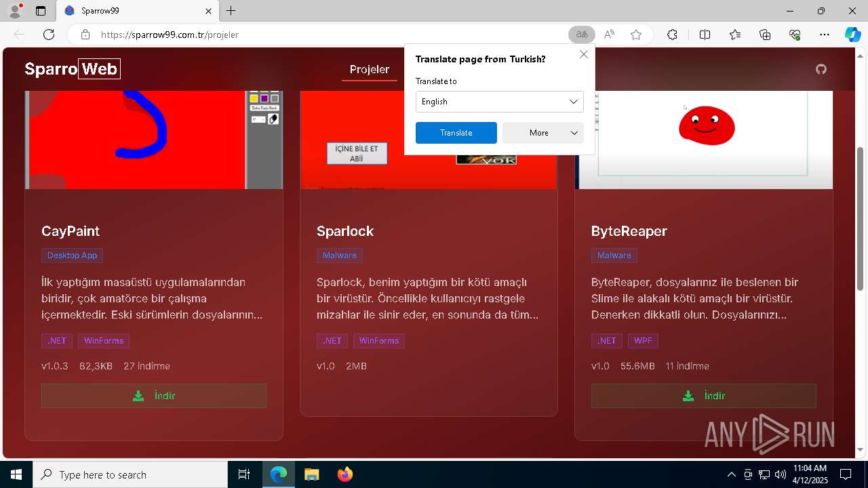Open Split screen icon
Screen dimensions: 868x488
705,35
